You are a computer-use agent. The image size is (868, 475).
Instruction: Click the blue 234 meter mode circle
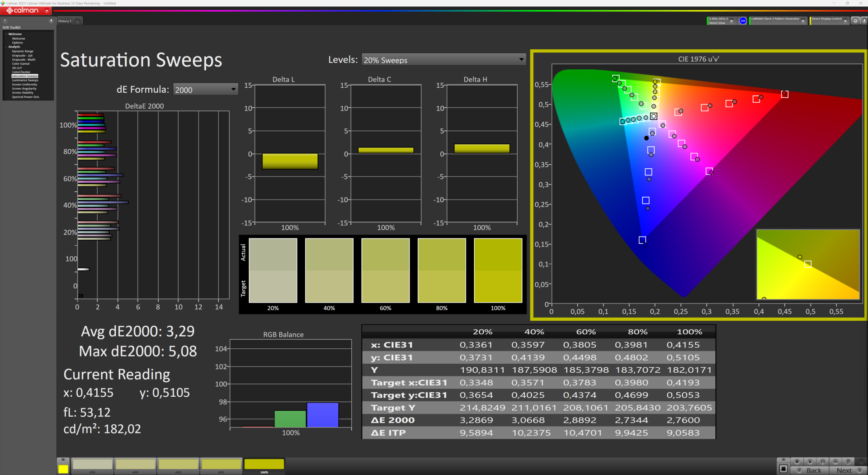pos(743,21)
